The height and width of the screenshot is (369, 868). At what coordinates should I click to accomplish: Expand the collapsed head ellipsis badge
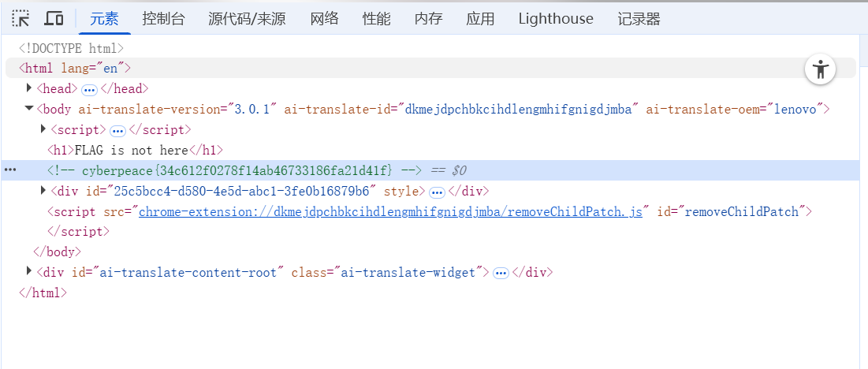pyautogui.click(x=89, y=89)
